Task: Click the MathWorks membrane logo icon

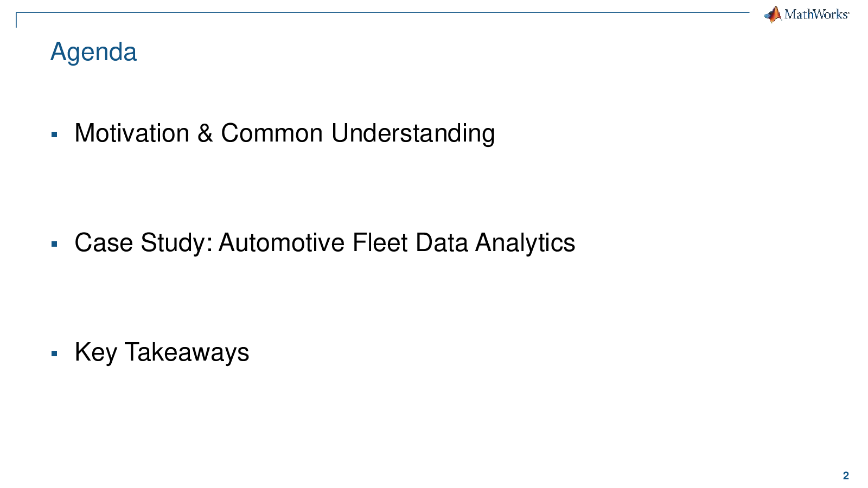Action: click(773, 14)
